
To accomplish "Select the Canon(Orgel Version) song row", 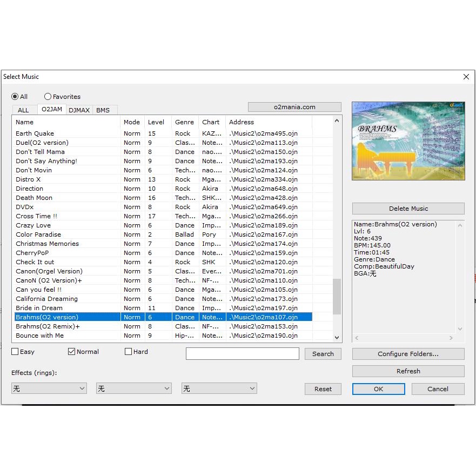I will point(49,271).
